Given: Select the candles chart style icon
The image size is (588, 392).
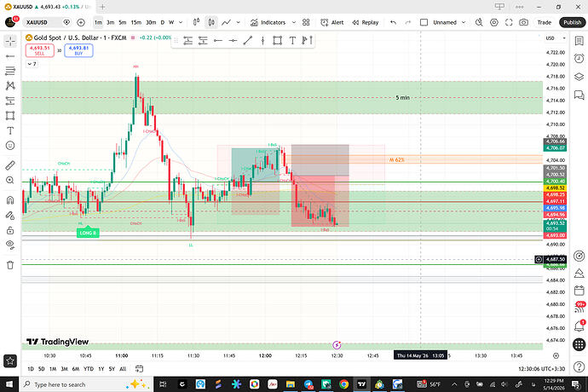Looking at the screenshot, I should pyautogui.click(x=211, y=22).
